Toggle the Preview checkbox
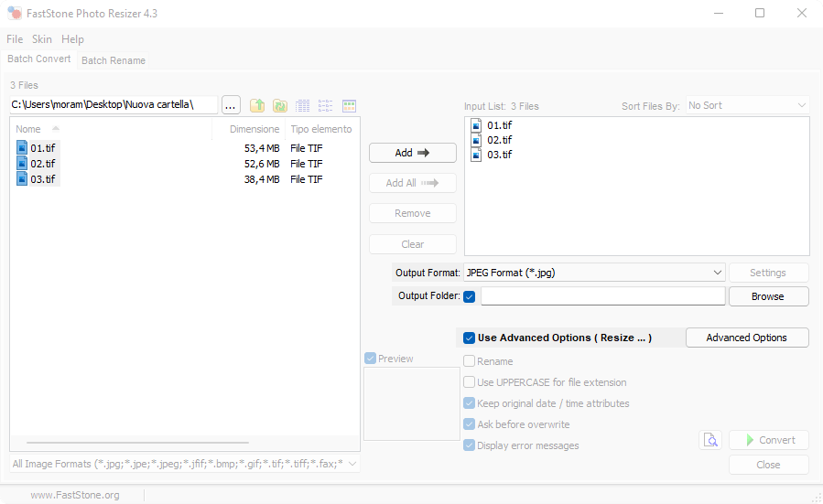The image size is (823, 504). tap(370, 359)
